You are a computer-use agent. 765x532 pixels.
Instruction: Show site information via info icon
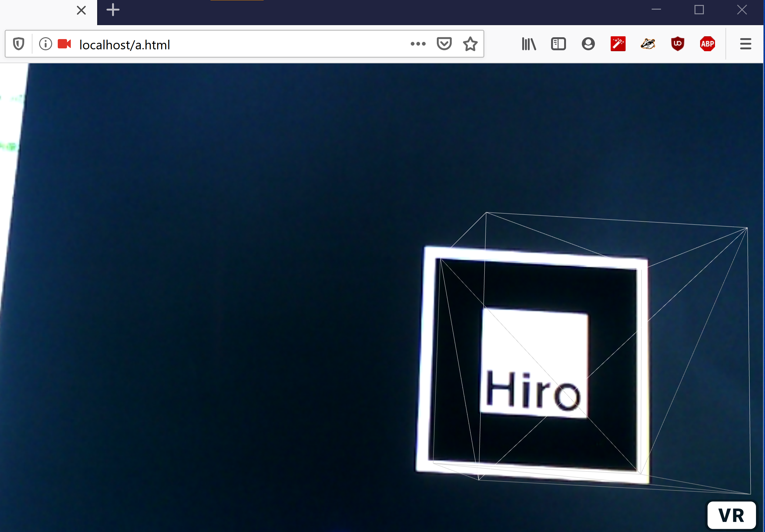[45, 44]
